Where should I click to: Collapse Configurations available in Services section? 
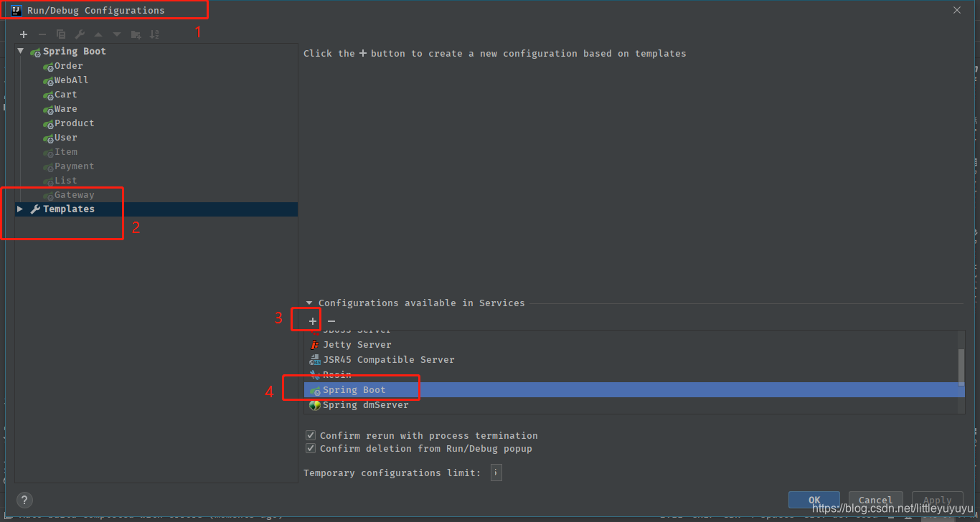pyautogui.click(x=309, y=303)
